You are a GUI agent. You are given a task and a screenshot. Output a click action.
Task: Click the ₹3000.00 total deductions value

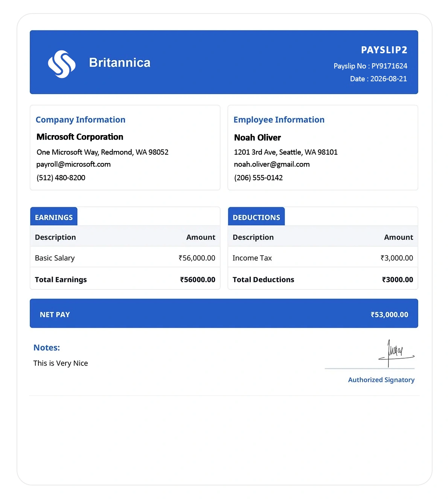coord(398,280)
